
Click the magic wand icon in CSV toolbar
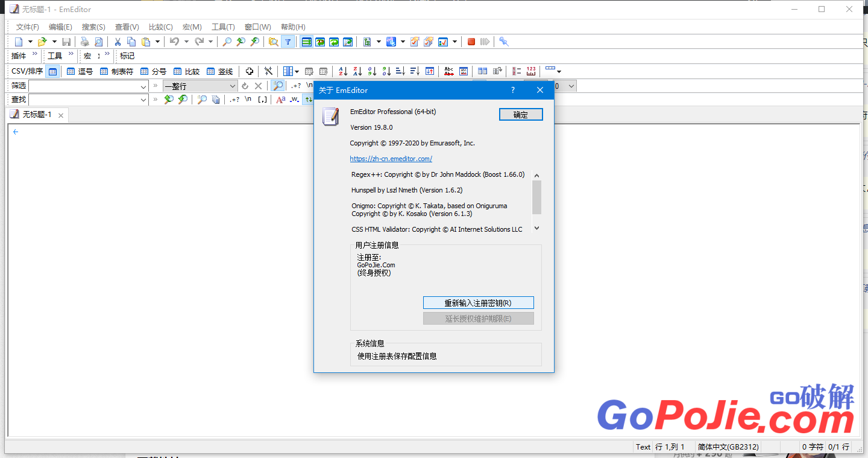[x=268, y=71]
